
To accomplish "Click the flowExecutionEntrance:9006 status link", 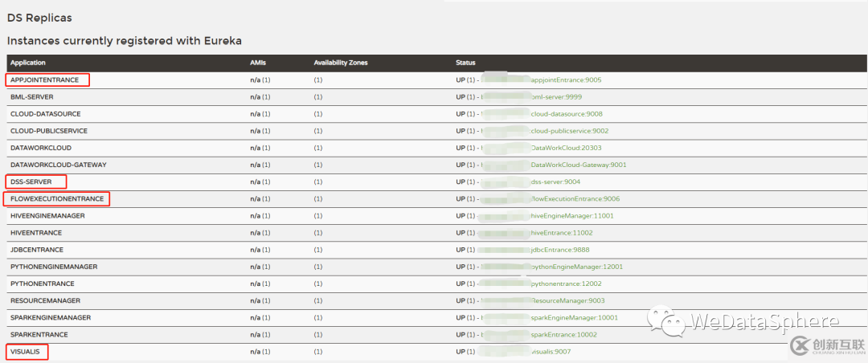I will (575, 198).
